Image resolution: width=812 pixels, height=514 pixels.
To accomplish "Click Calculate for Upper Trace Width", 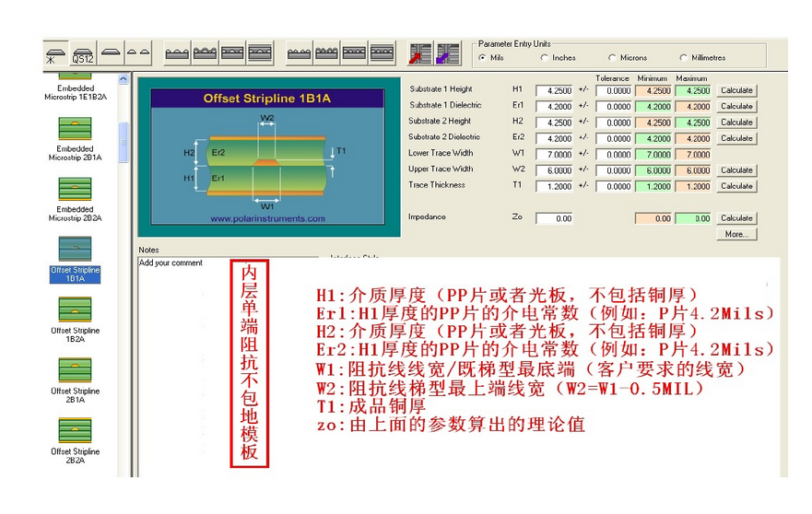I will [736, 170].
